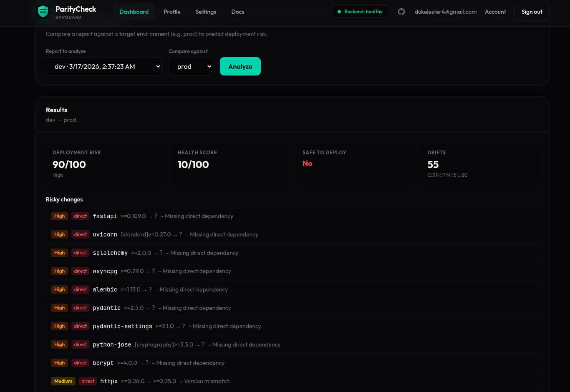Open the Compare against environment dropdown
Viewport: 570px width, 392px height.
[191, 66]
